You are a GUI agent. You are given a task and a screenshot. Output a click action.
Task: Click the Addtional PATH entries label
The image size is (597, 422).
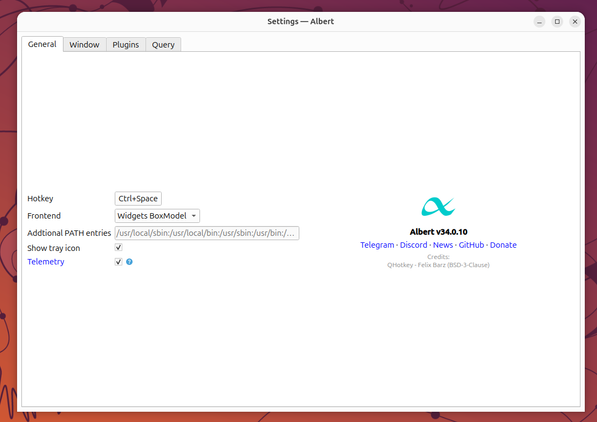pyautogui.click(x=69, y=233)
